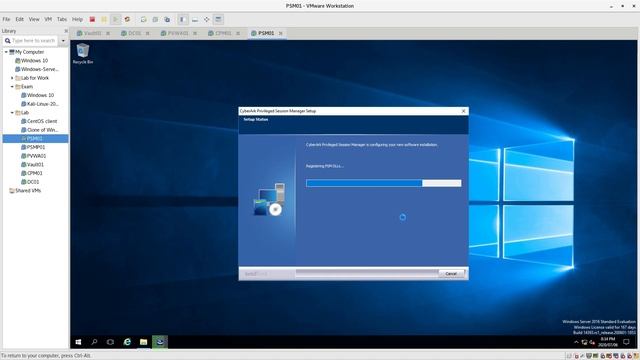The height and width of the screenshot is (360, 640).
Task: Collapse the Lab folder
Action: [x=12, y=113]
